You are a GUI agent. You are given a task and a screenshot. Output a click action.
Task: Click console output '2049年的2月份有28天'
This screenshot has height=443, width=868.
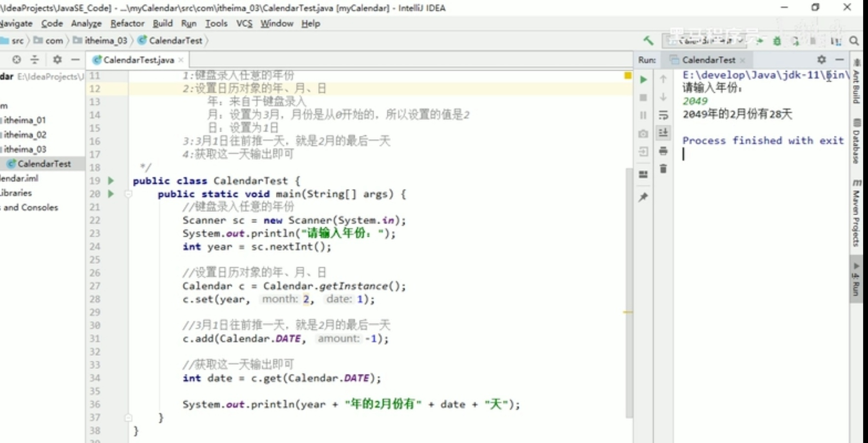click(737, 114)
